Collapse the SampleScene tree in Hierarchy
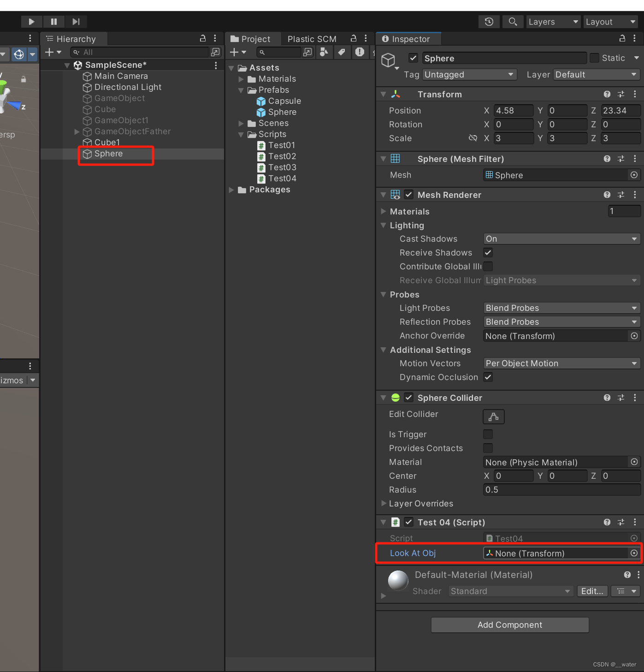Viewport: 644px width, 672px height. 67,65
